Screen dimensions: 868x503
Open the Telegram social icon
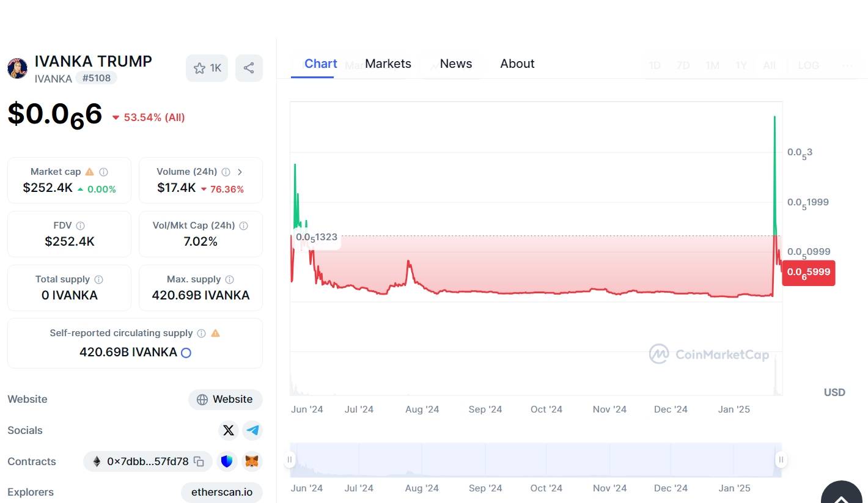[x=252, y=430]
